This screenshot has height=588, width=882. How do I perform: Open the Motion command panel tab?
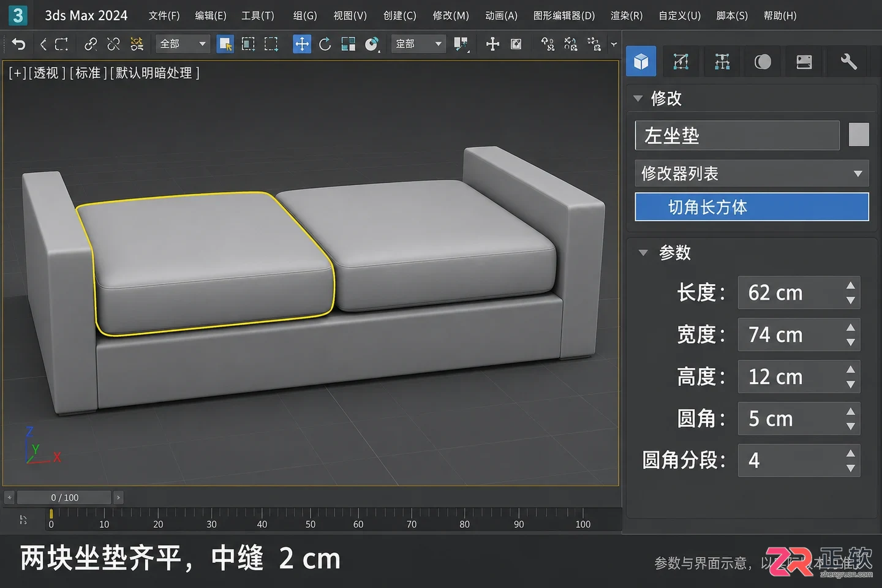763,61
